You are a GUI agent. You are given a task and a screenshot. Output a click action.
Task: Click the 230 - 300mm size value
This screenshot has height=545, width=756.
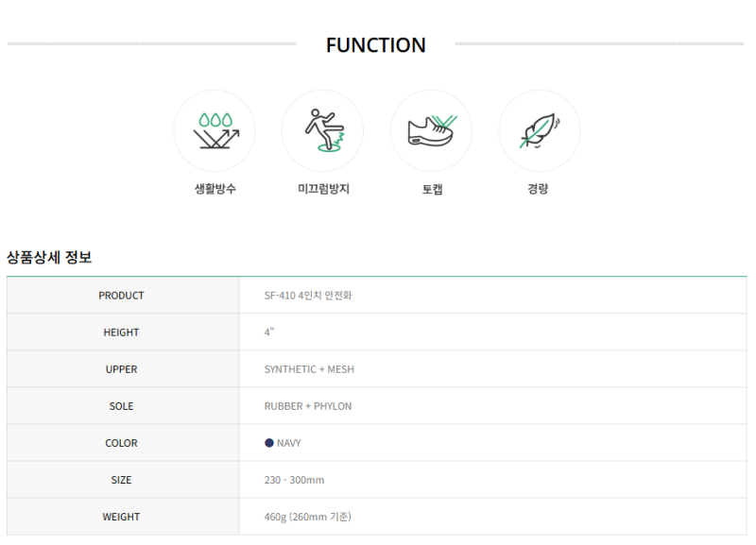(294, 480)
